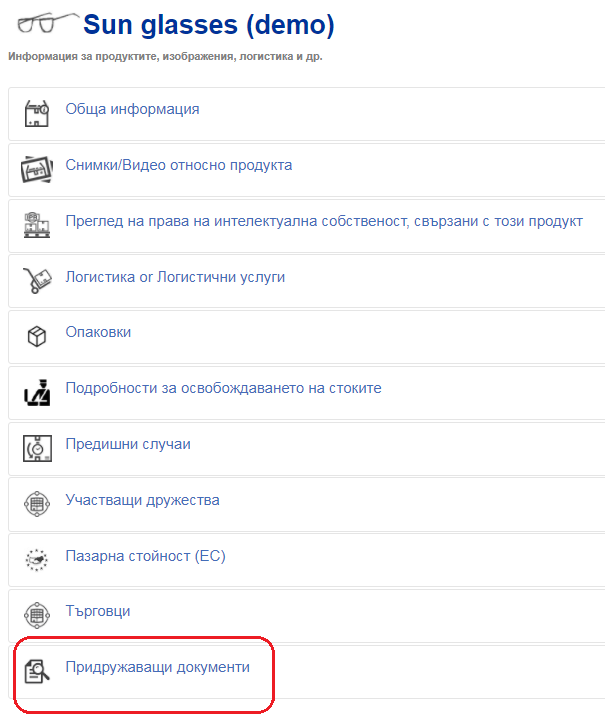605x716 pixels.
Task: Open the Обща информация section
Action: (132, 109)
